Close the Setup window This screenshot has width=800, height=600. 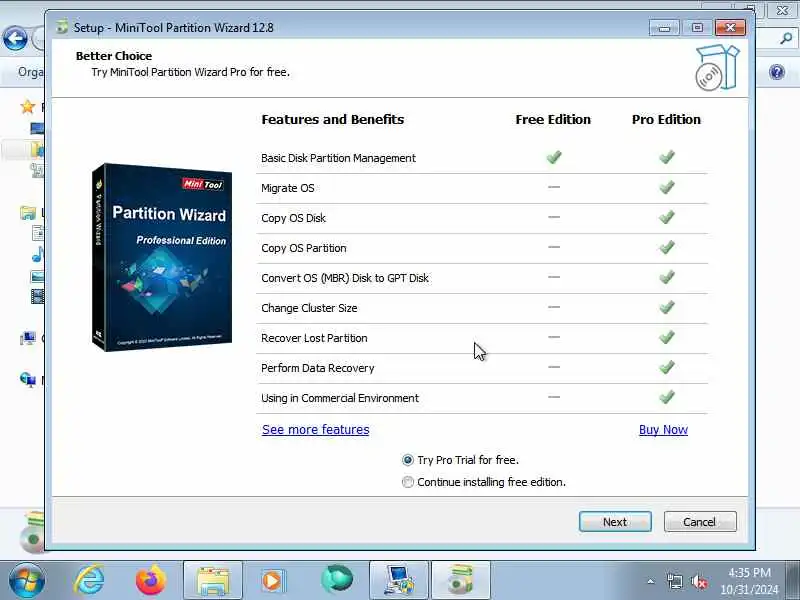(730, 28)
